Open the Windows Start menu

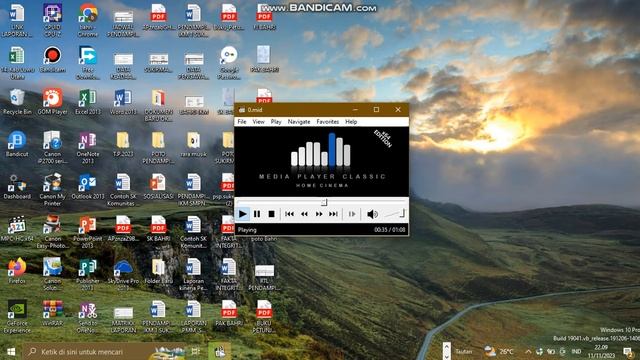11,351
